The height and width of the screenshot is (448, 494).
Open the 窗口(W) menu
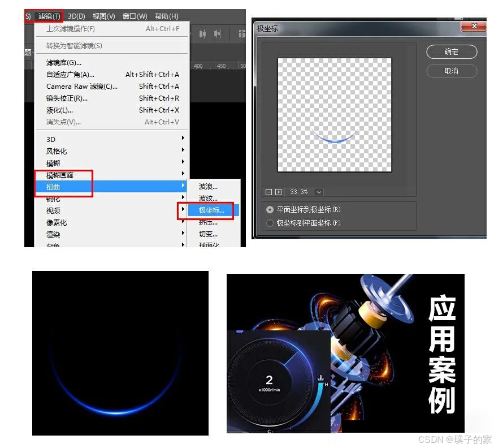tap(135, 16)
